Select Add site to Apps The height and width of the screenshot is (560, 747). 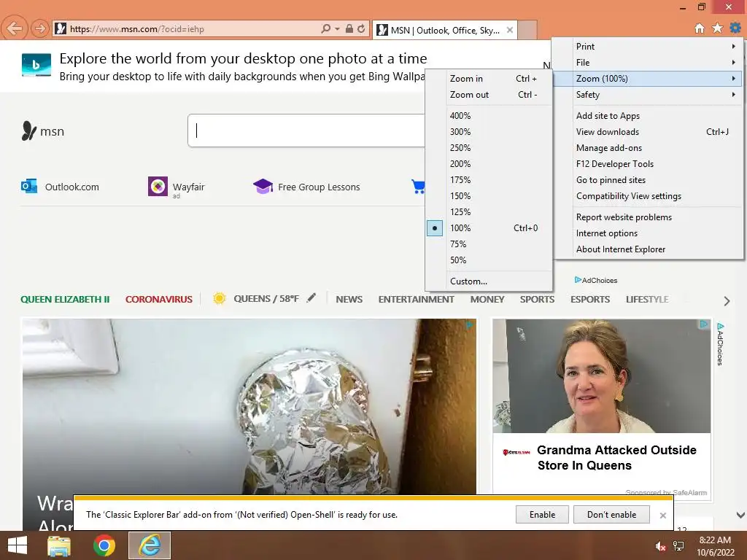tap(648, 116)
